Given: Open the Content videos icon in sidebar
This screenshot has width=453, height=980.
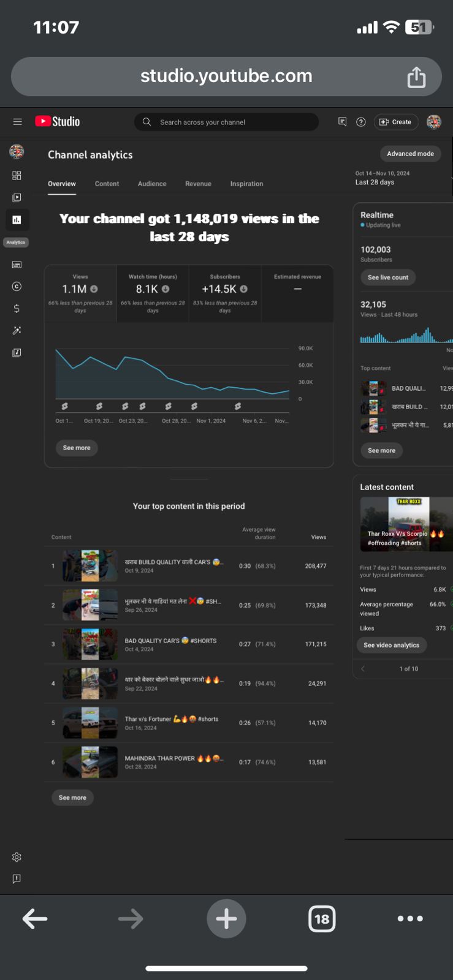Looking at the screenshot, I should [17, 197].
